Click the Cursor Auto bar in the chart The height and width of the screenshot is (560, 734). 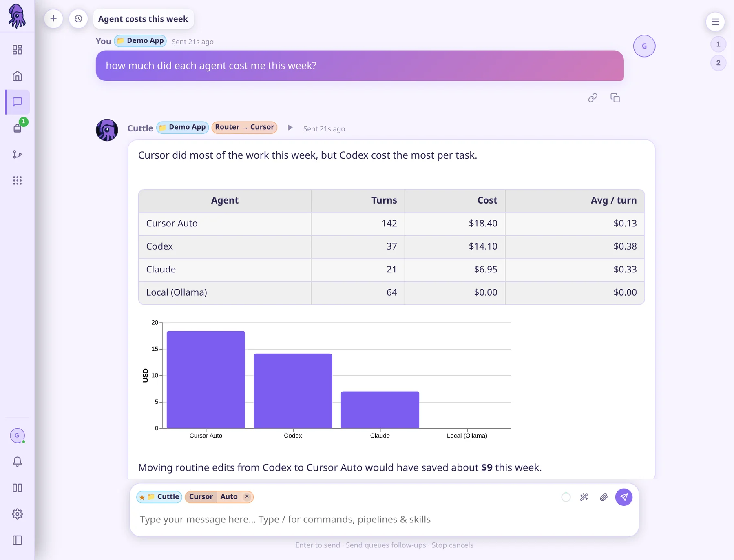(206, 380)
